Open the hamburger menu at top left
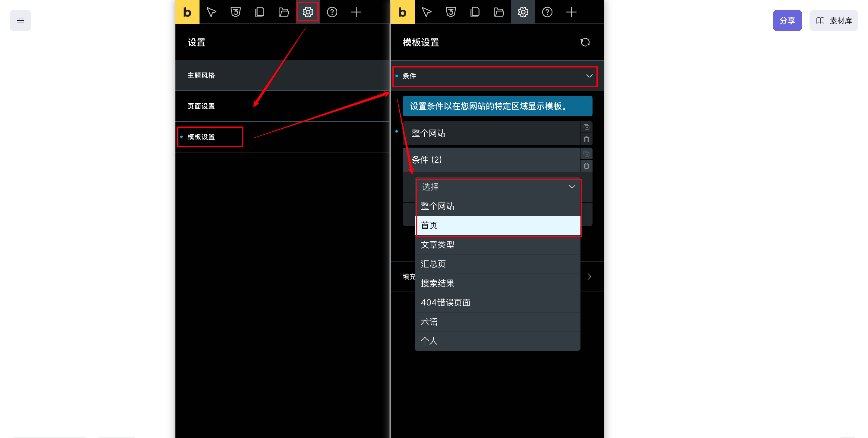 [20, 20]
